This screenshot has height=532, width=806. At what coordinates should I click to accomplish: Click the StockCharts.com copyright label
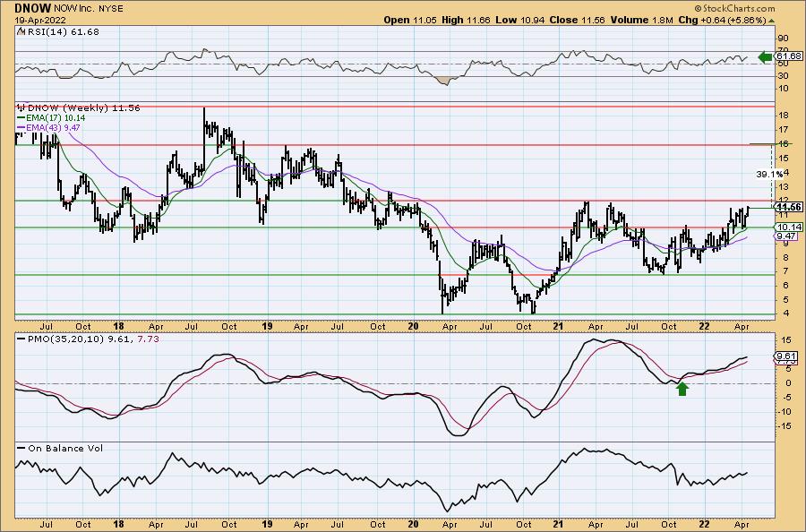(x=734, y=8)
